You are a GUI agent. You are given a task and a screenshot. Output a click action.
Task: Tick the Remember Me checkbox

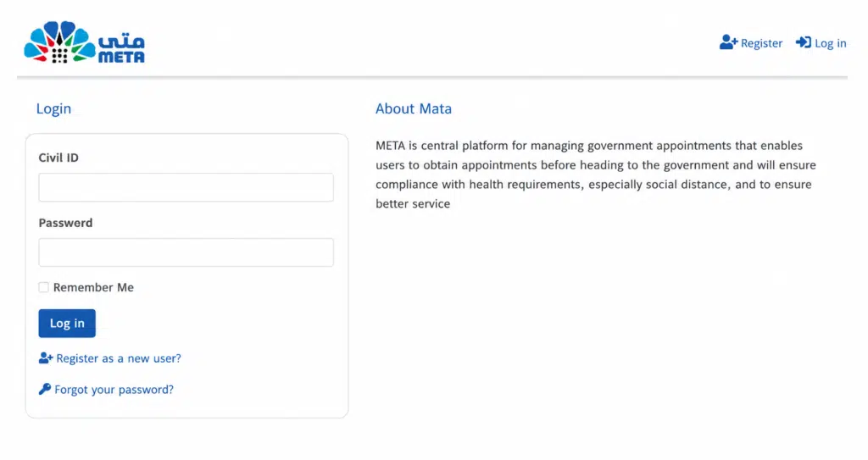click(x=44, y=286)
